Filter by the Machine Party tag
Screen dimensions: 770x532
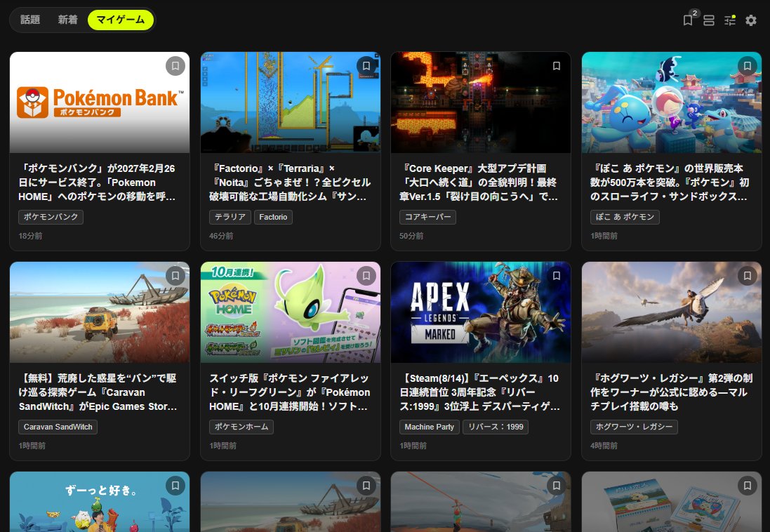[x=429, y=427]
